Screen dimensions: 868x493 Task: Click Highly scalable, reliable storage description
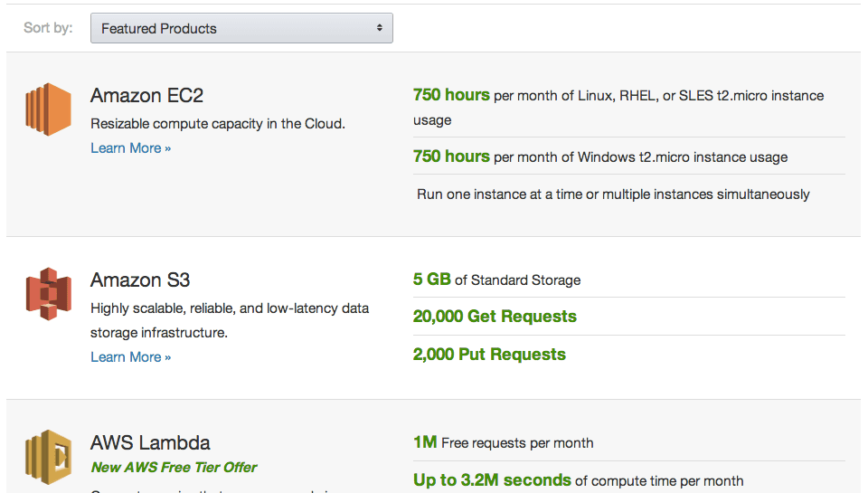click(230, 320)
